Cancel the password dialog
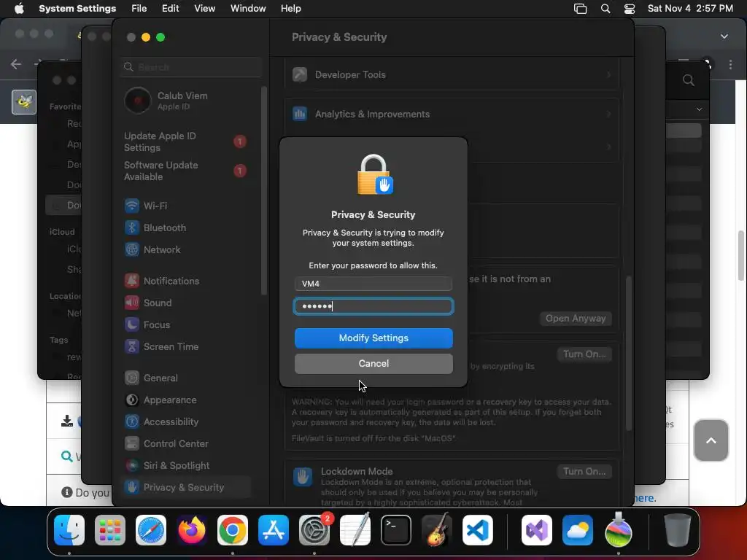The width and height of the screenshot is (747, 560). 373,364
